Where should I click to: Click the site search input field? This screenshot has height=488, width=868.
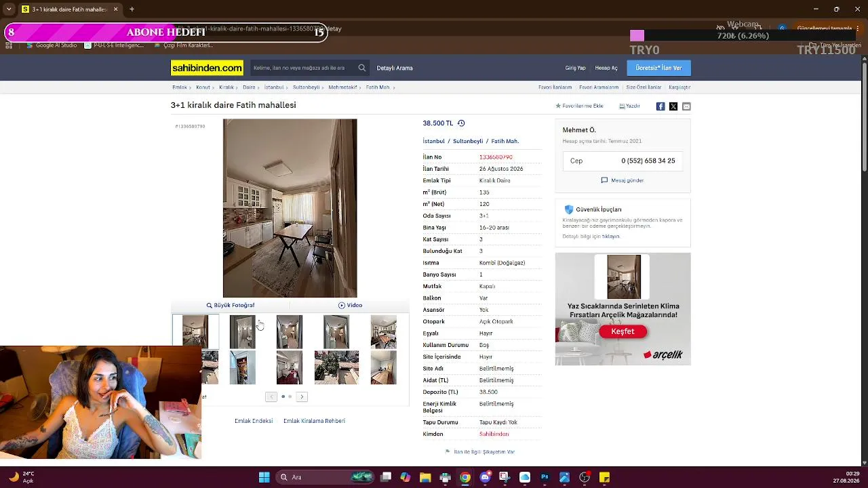[302, 68]
